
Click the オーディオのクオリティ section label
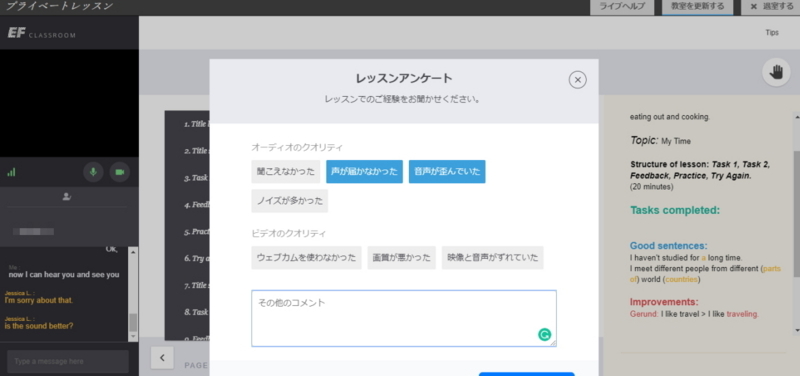[297, 147]
